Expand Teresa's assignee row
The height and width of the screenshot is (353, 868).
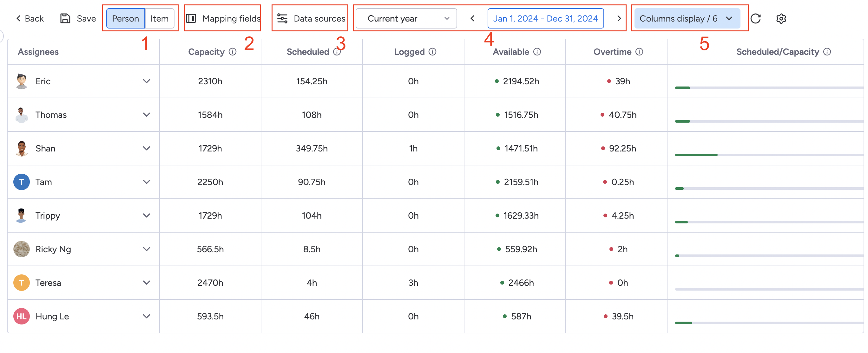(147, 283)
